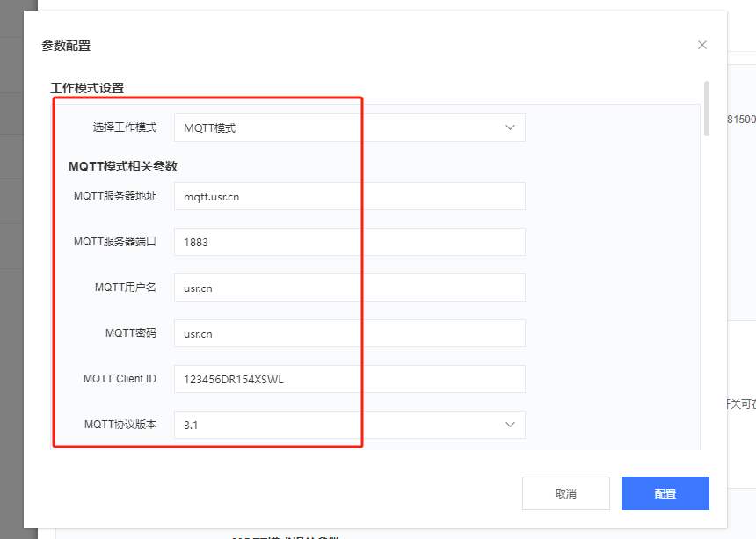The width and height of the screenshot is (756, 539).
Task: Edit the MQTT服务器地址 field containing mqtt.usr.cn
Action: [350, 196]
